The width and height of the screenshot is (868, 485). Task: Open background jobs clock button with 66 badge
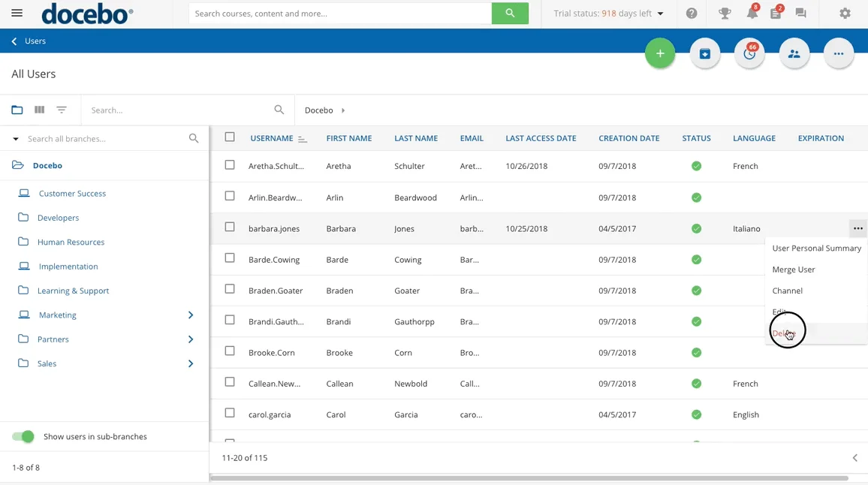[x=749, y=54]
